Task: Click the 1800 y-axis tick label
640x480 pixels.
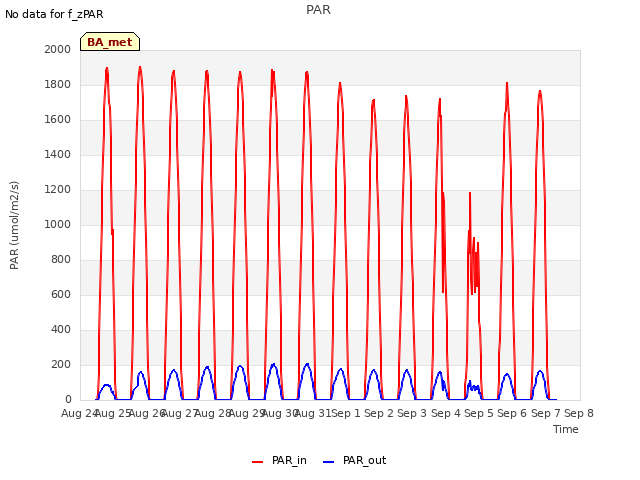Action: [x=58, y=84]
